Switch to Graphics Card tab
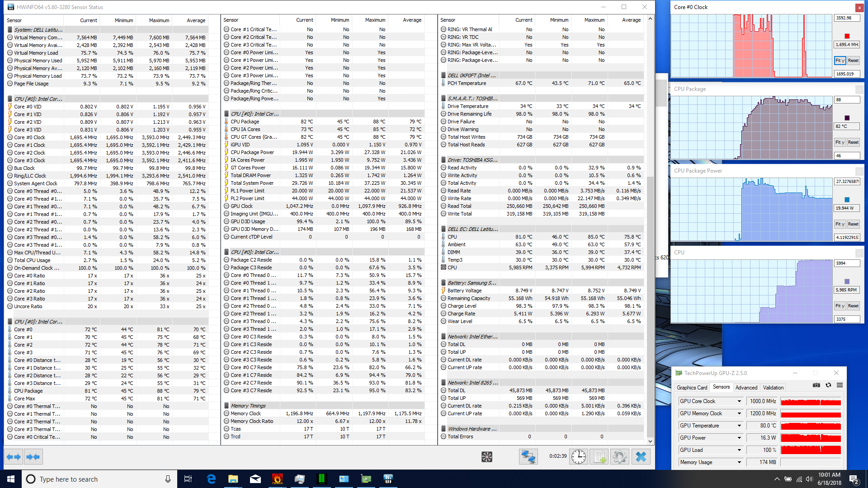Viewport: 868px width, 488px height. (x=692, y=388)
